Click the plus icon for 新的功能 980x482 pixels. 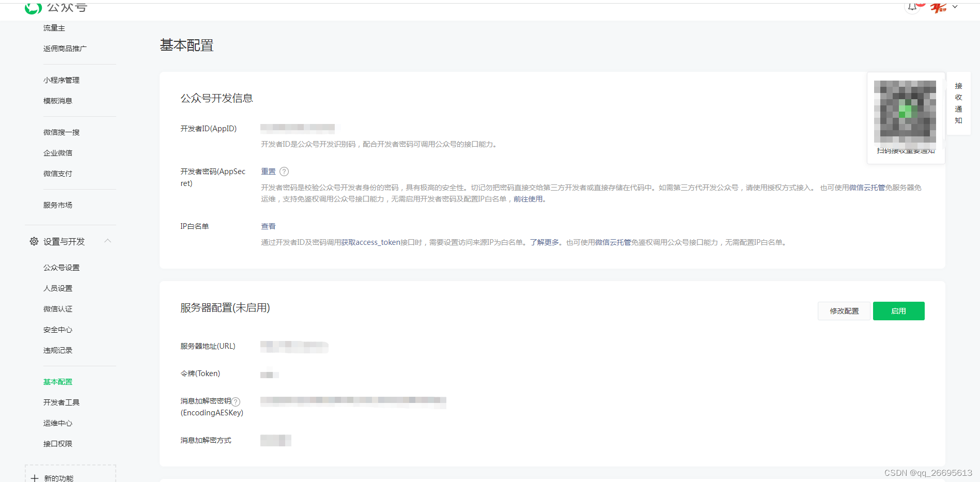pyautogui.click(x=35, y=478)
